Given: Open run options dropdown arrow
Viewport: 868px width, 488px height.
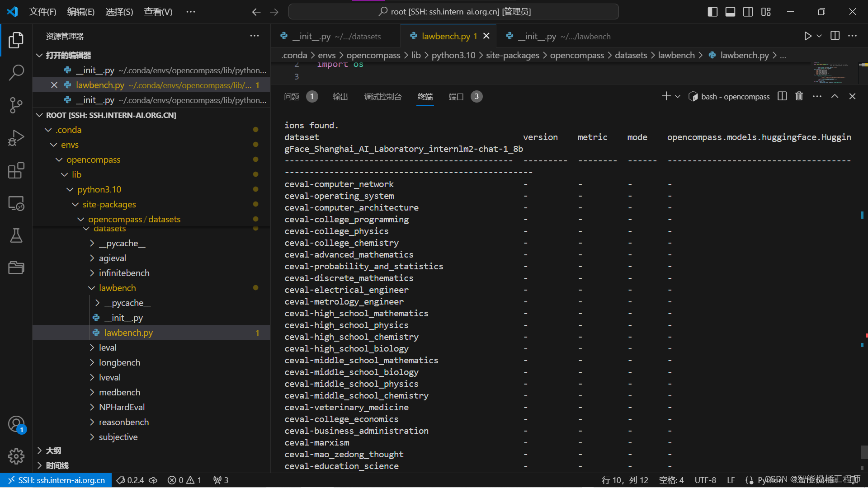Looking at the screenshot, I should pos(819,36).
